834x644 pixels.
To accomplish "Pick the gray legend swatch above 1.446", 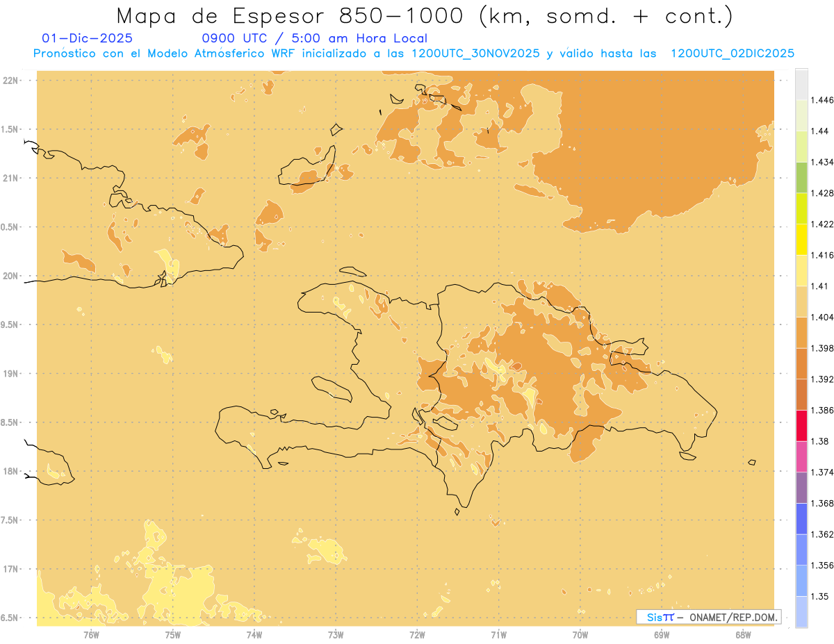I will [x=801, y=85].
